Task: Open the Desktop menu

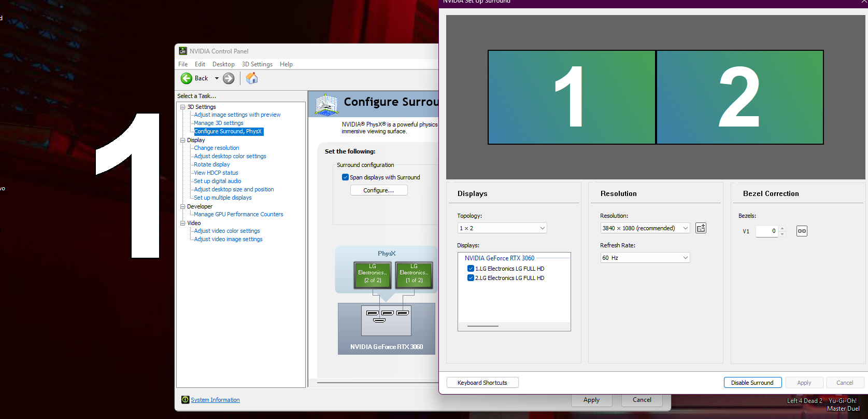Action: [x=223, y=64]
